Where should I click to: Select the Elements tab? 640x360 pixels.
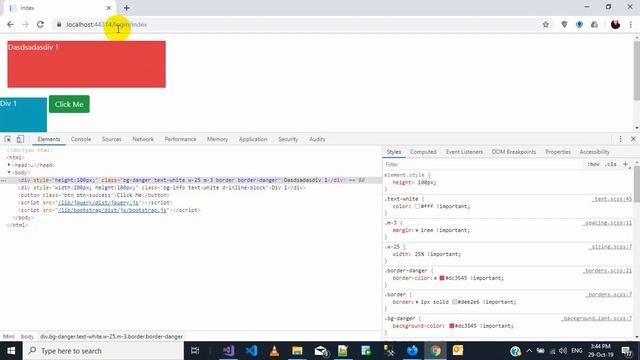point(49,139)
